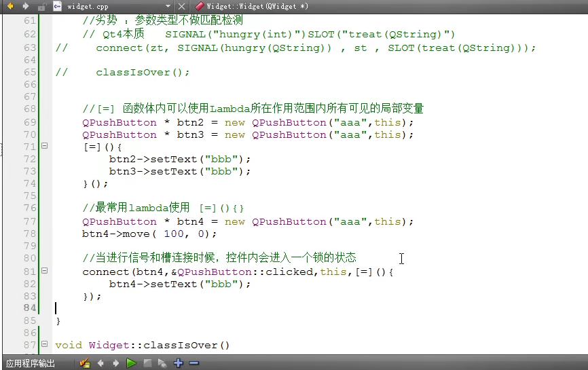Close the widget.cpp document

coord(181,6)
